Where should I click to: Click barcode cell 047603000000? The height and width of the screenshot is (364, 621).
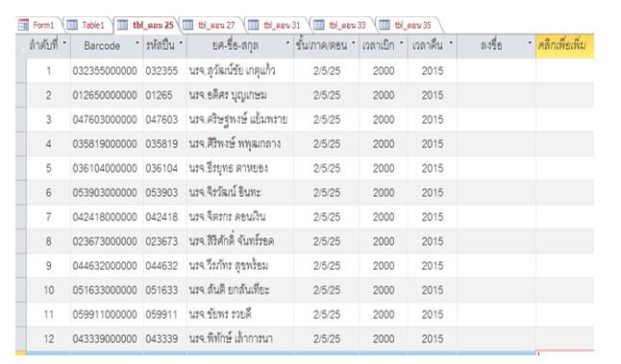(108, 119)
